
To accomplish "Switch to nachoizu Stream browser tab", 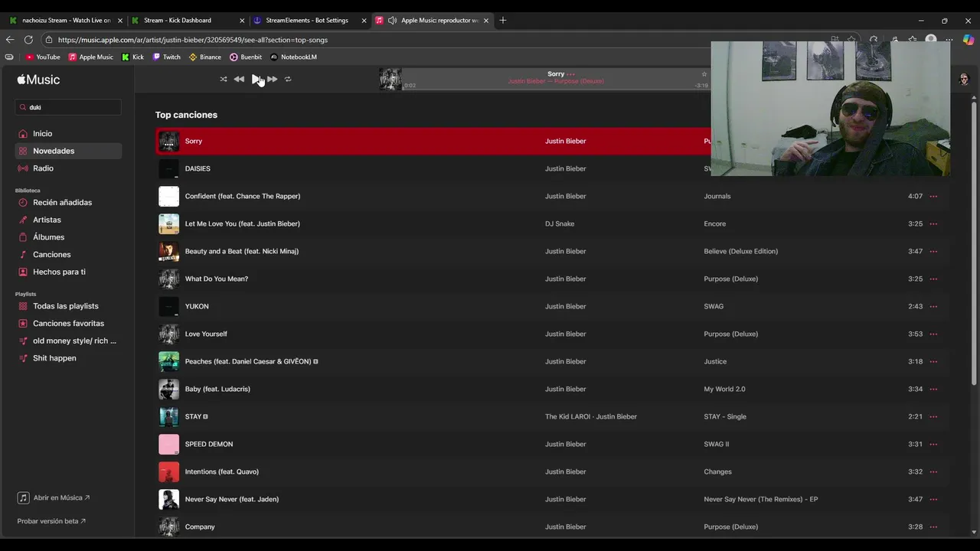I will [x=66, y=20].
